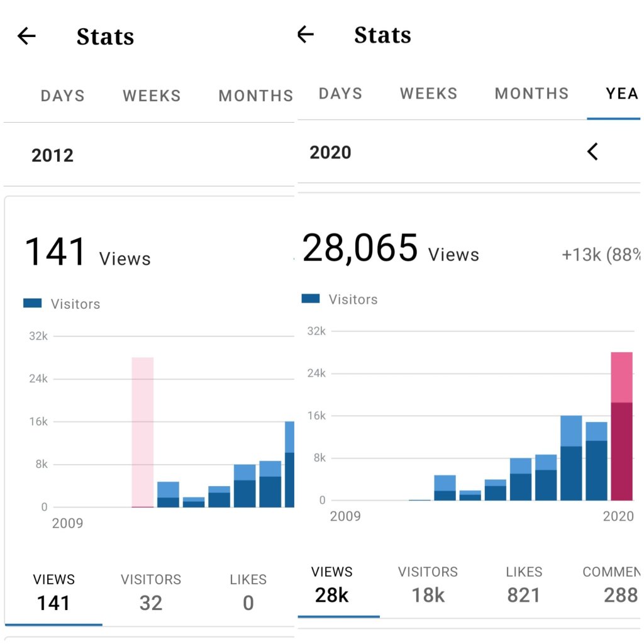Show the VISITORS 18k metric
Screen dimensions: 644x644
tap(428, 585)
